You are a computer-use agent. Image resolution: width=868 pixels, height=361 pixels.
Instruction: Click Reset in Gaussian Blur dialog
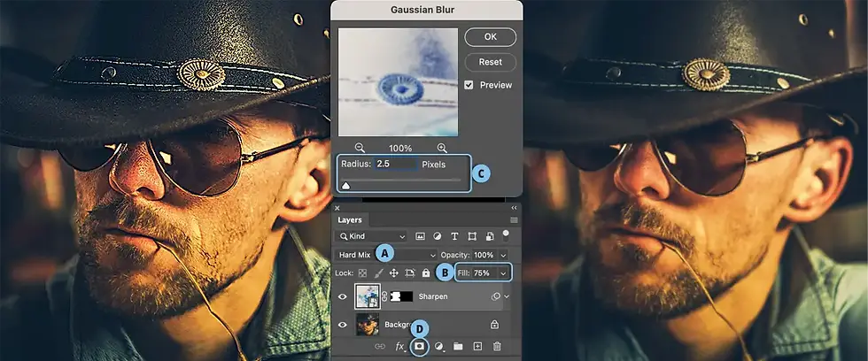[491, 62]
